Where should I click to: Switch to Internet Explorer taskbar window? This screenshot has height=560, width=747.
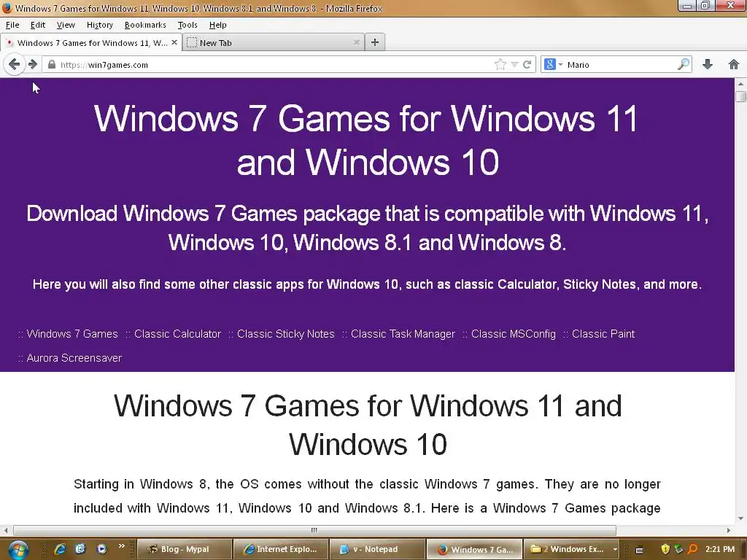click(281, 549)
